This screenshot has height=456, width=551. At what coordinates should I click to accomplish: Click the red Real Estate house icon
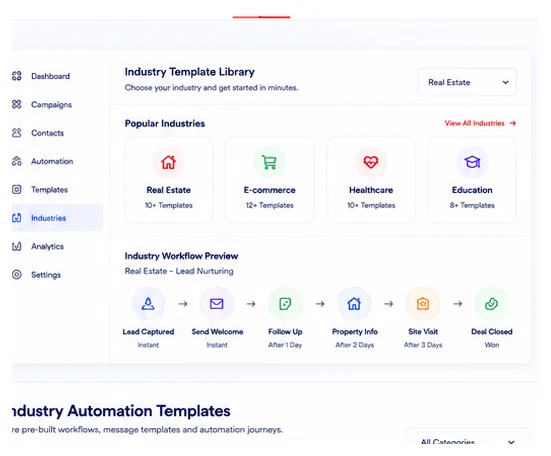[168, 162]
